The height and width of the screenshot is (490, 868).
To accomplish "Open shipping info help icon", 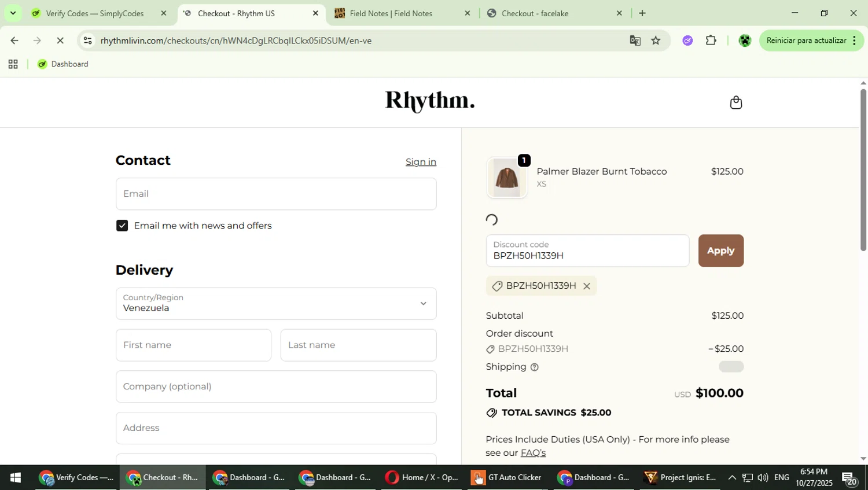I will click(534, 367).
